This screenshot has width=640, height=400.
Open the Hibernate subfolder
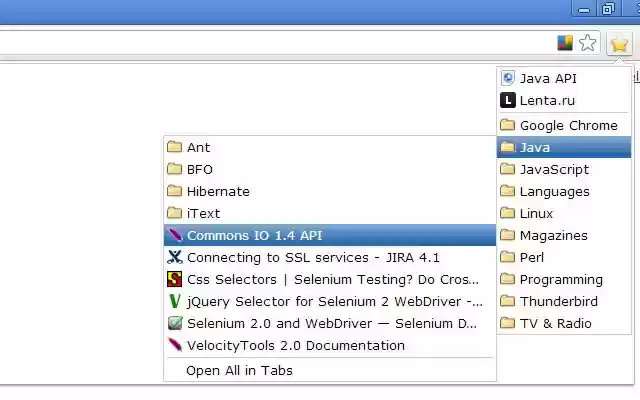click(330, 191)
